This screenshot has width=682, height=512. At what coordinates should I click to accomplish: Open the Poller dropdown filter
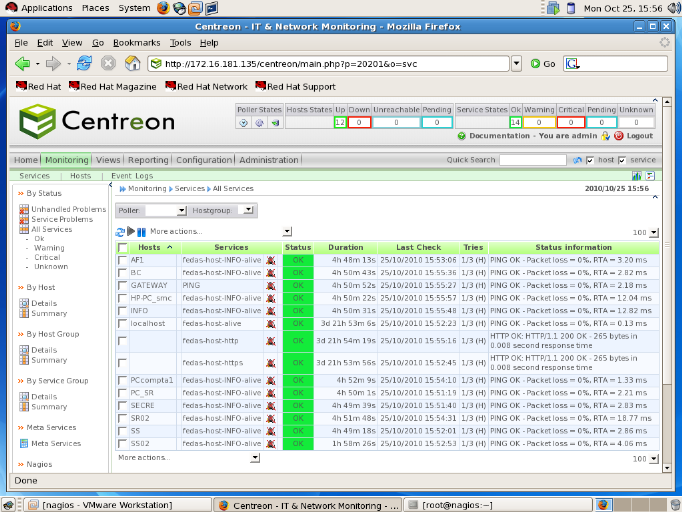[166, 211]
